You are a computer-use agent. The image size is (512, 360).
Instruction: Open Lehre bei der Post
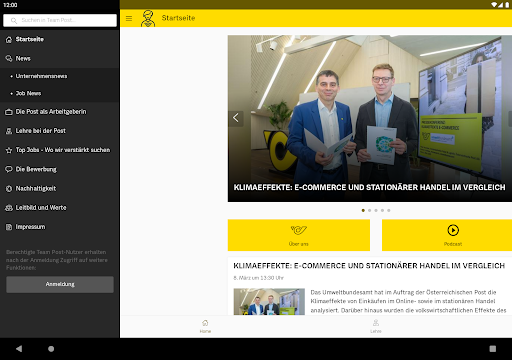60,131
